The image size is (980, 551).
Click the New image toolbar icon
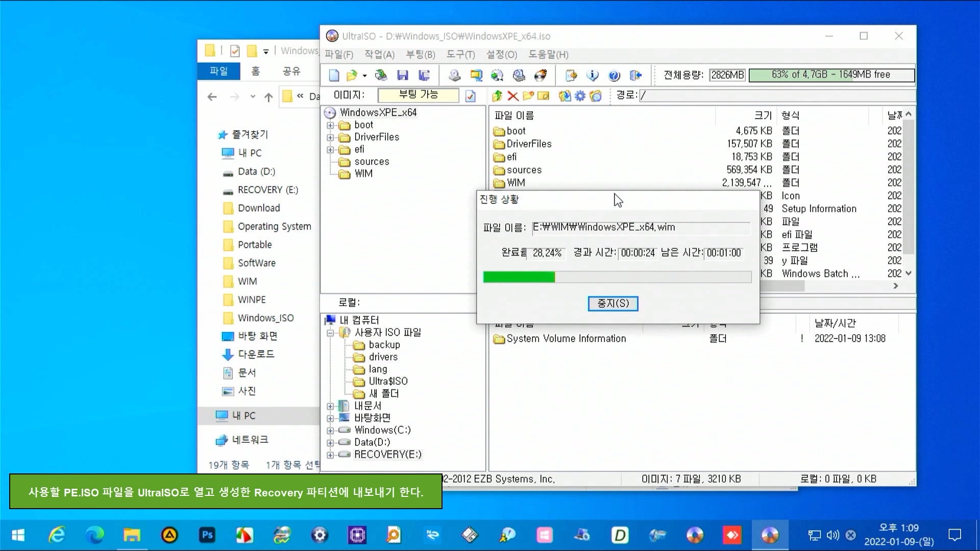click(334, 76)
